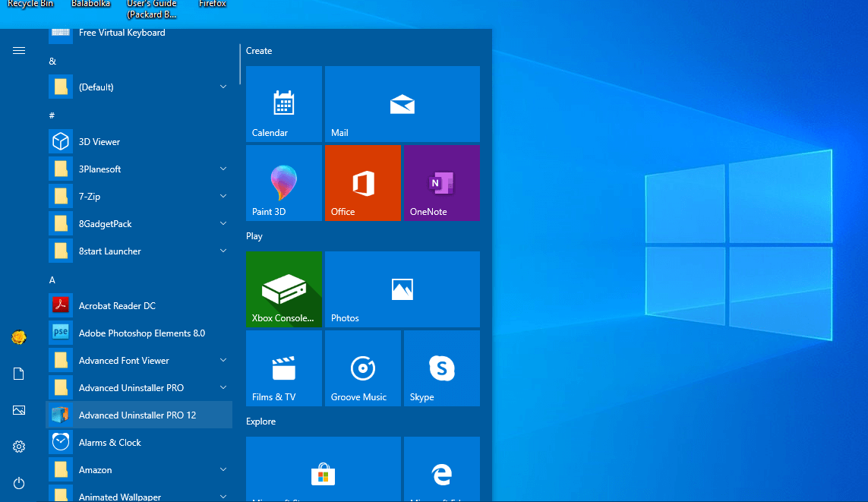
Task: Click the 'Advanced Font Viewer' folder name
Action: (124, 361)
